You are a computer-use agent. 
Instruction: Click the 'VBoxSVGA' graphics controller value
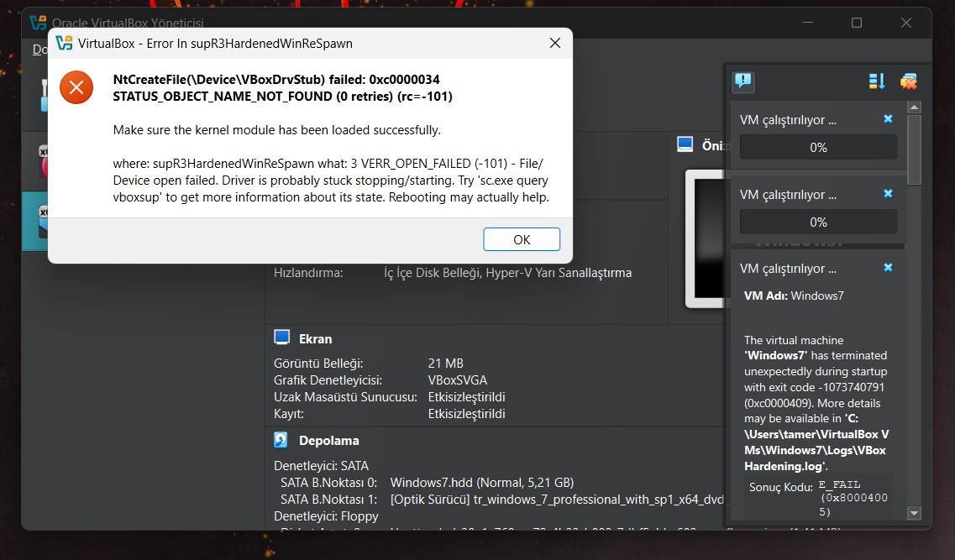458,380
